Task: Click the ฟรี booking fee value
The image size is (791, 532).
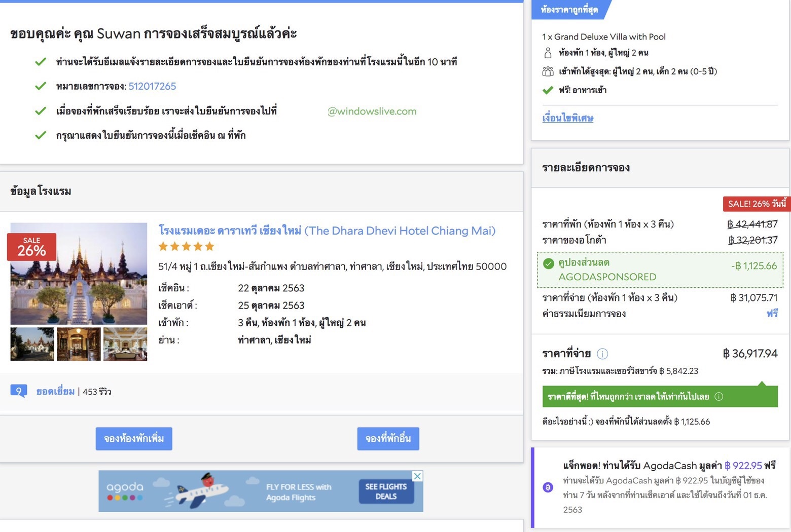Action: pyautogui.click(x=772, y=314)
